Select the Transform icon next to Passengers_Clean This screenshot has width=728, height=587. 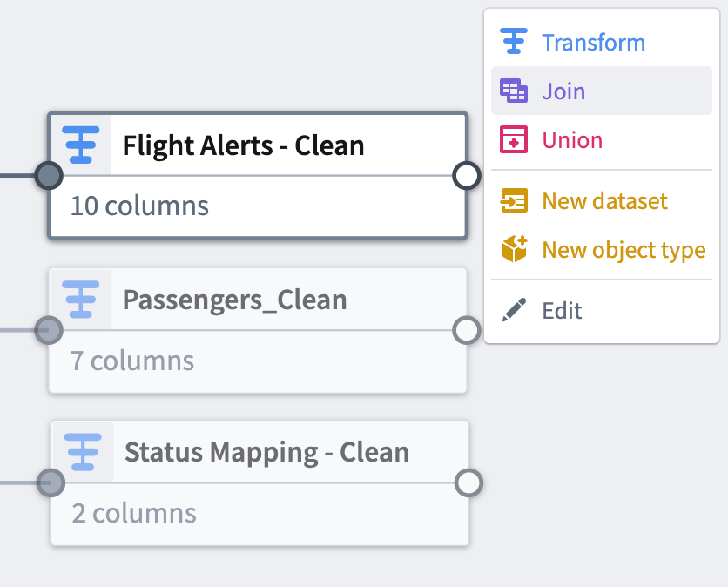(x=80, y=300)
